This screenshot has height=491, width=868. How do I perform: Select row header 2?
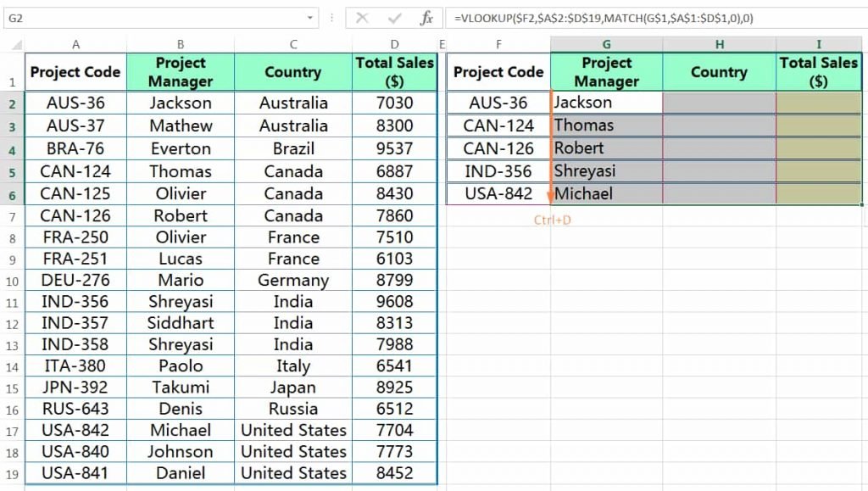(14, 103)
